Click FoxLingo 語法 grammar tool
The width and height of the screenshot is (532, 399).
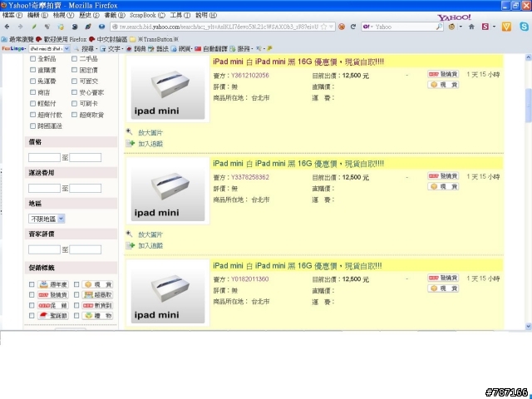(x=159, y=48)
